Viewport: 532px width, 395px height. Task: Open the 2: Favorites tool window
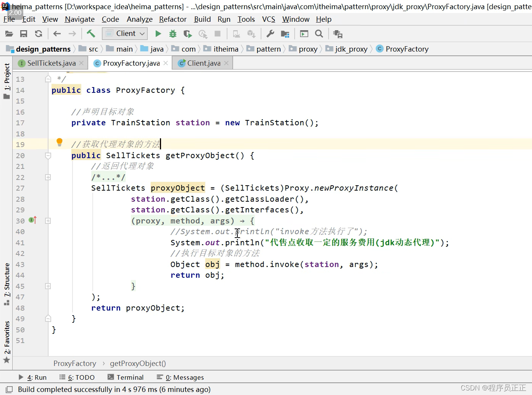(6, 342)
